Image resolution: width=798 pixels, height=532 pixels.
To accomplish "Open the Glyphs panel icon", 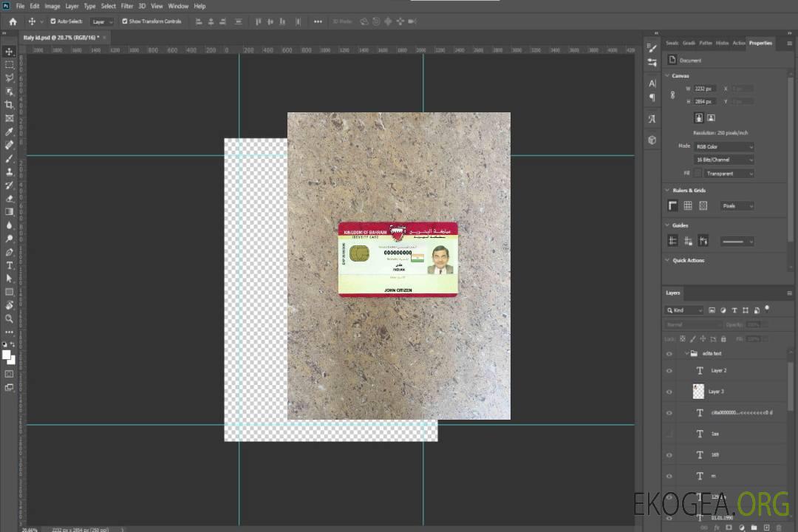I will [652, 119].
